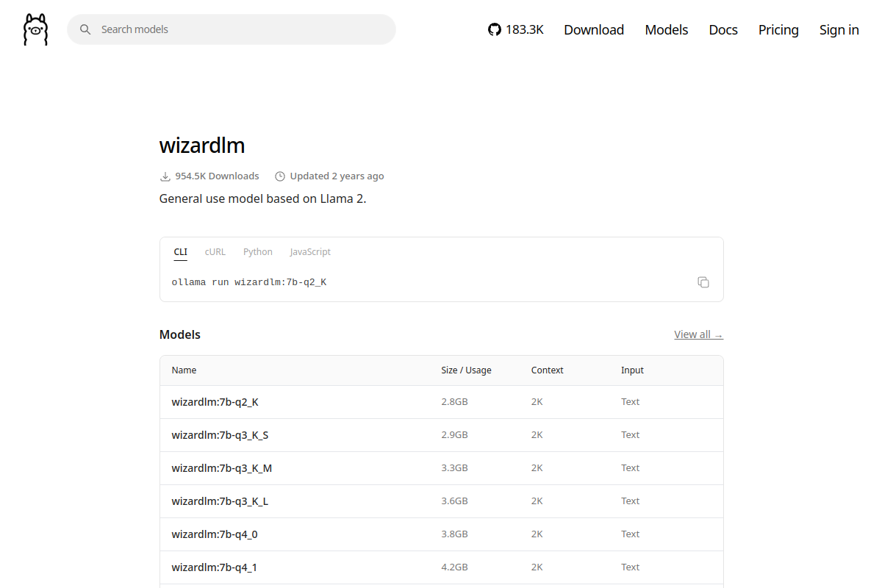
Task: Open wizardlm:7b-q3_K_M model row
Action: (442, 468)
